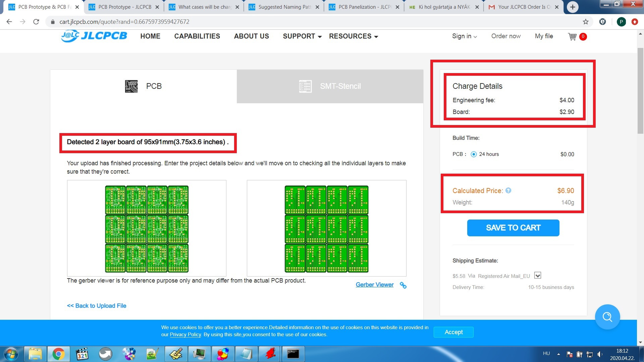Select the 24 hours build time radio

click(474, 154)
